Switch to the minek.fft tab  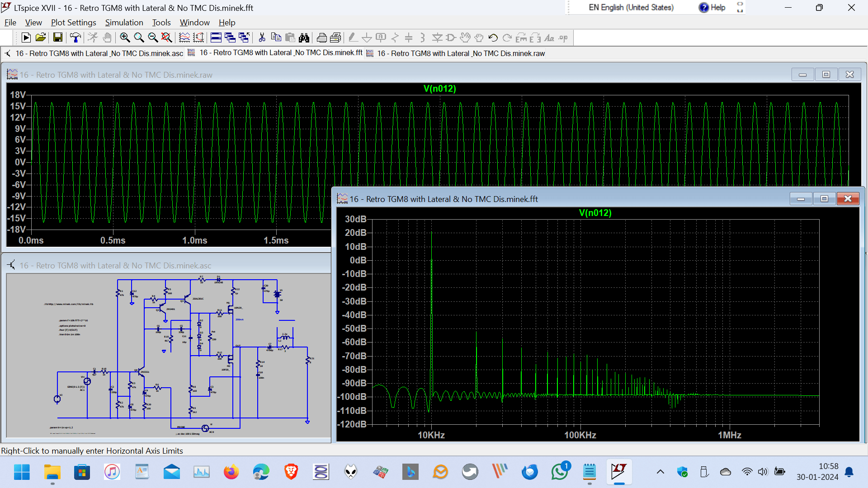pos(275,53)
